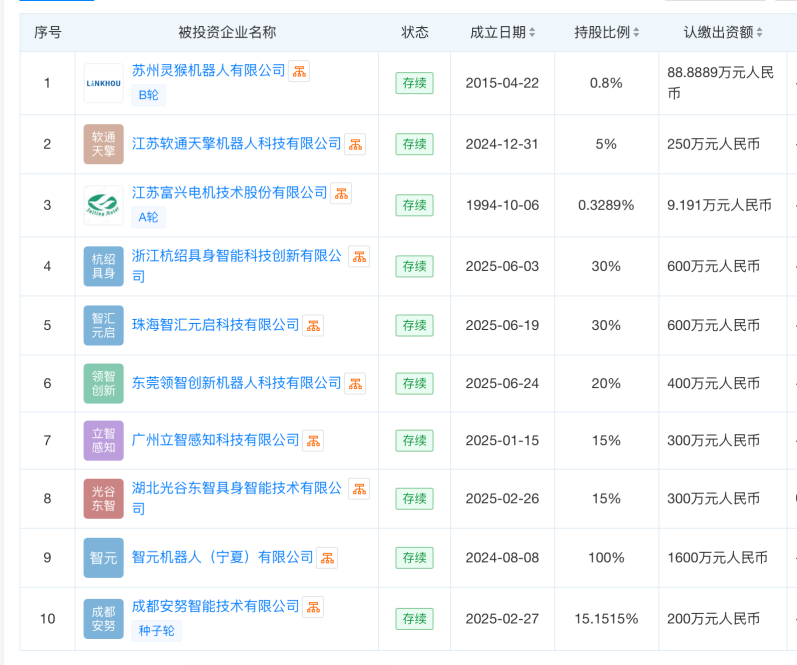797x665 pixels.
Task: Open equity chart icon for 成都安努智能技术有限公司
Action: [x=313, y=607]
